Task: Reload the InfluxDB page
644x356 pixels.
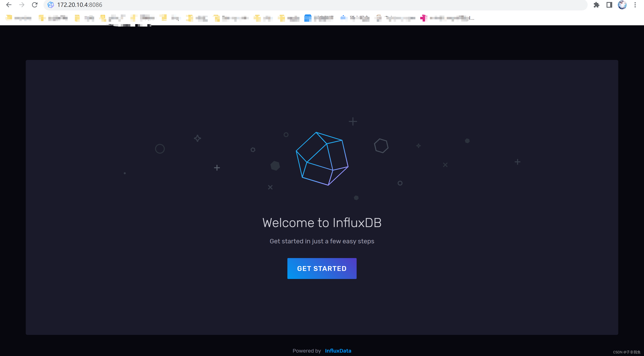Action: click(35, 5)
